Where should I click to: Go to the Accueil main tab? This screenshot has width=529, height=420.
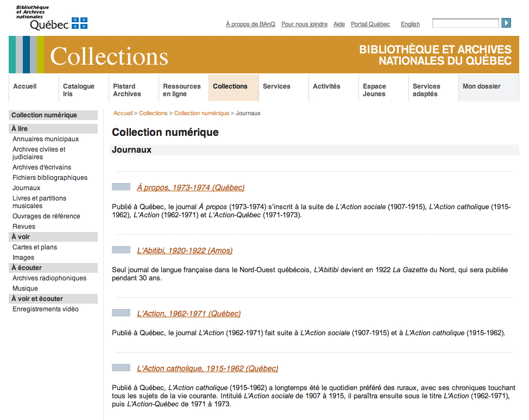tap(34, 88)
